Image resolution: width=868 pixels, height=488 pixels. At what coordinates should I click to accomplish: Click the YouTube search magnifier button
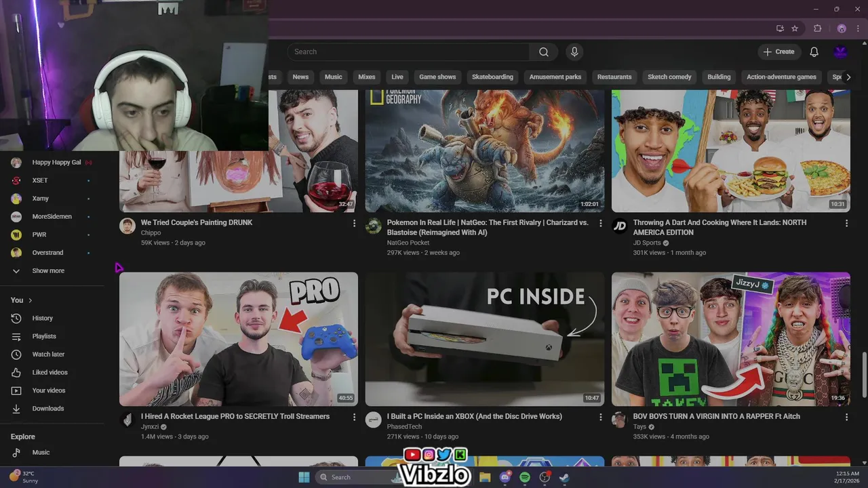(544, 52)
